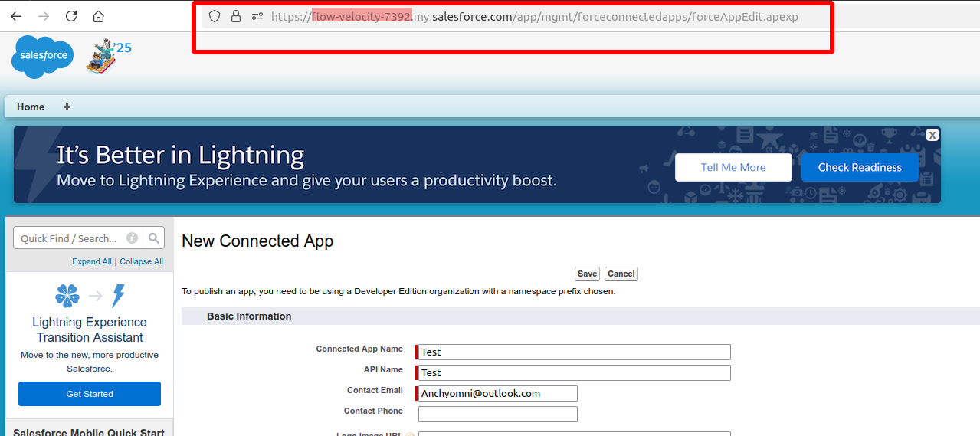980x436 pixels.
Task: Open the Home tab
Action: click(31, 107)
